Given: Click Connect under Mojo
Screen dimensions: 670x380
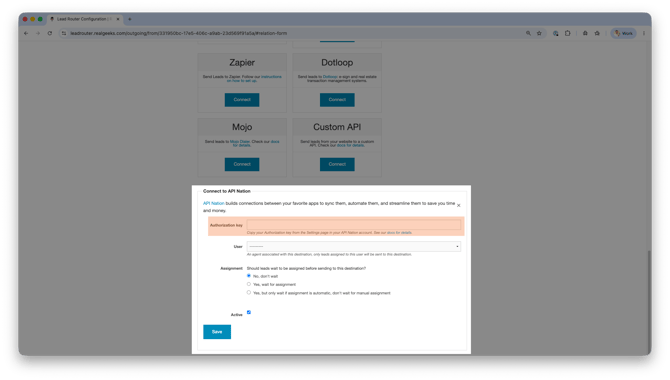Looking at the screenshot, I should (242, 164).
